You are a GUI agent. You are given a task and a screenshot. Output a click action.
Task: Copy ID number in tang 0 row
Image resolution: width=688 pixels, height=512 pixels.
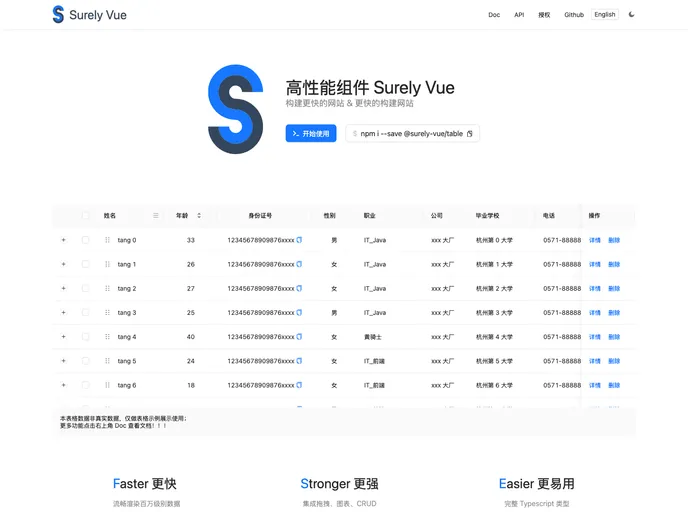299,240
